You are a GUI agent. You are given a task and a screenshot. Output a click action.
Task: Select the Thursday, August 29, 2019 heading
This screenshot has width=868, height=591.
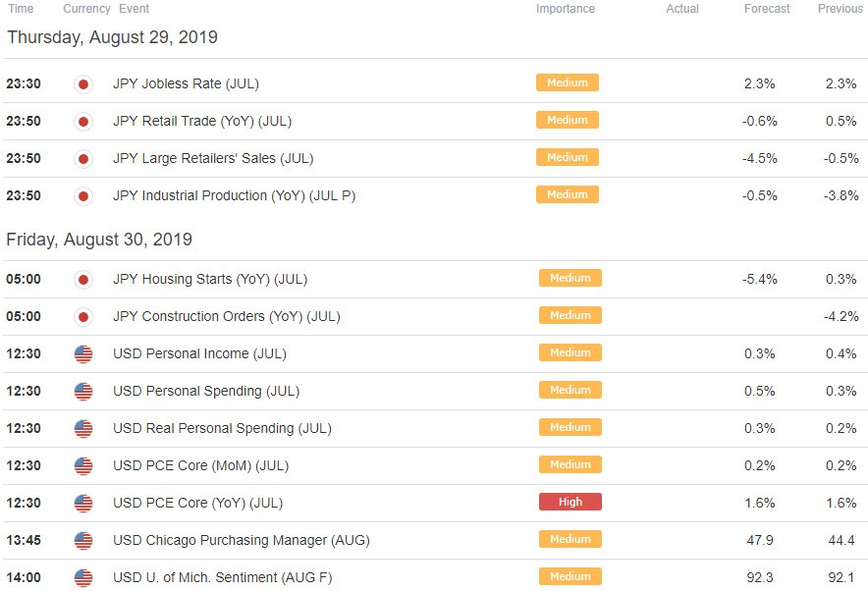(112, 37)
